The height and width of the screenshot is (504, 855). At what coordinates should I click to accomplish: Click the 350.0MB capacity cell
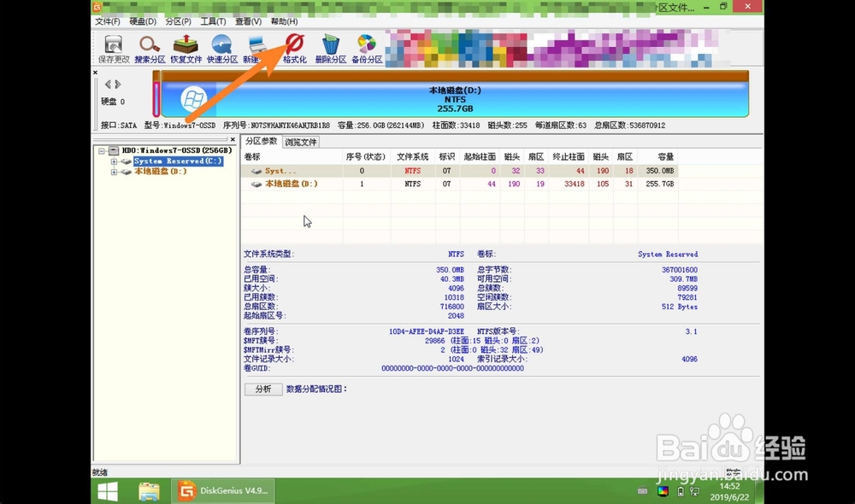click(x=660, y=171)
